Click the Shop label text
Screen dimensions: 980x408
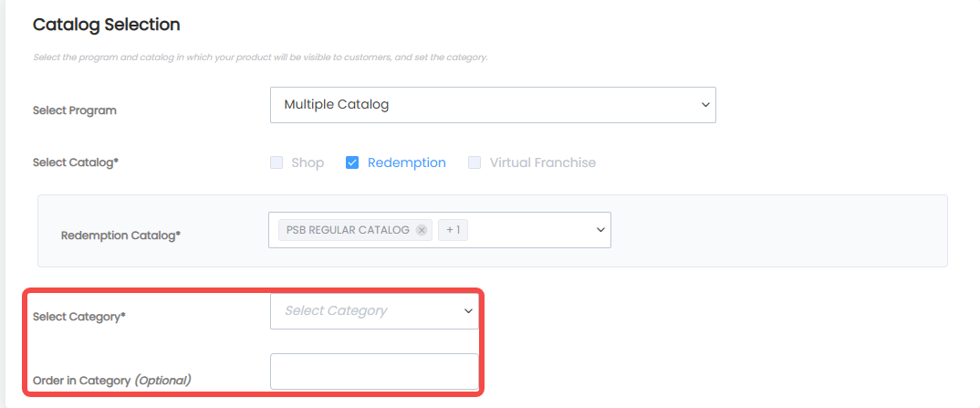(x=308, y=163)
